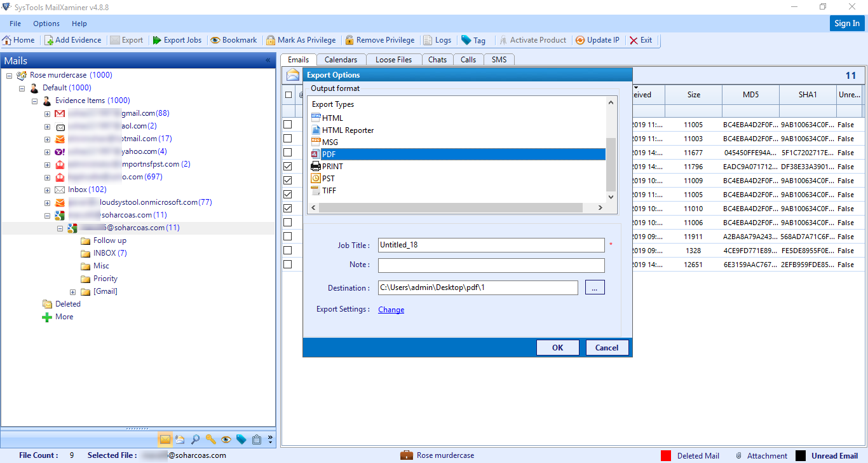Collapse the Mails panel with double chevron
This screenshot has height=463, width=868.
[x=268, y=60]
